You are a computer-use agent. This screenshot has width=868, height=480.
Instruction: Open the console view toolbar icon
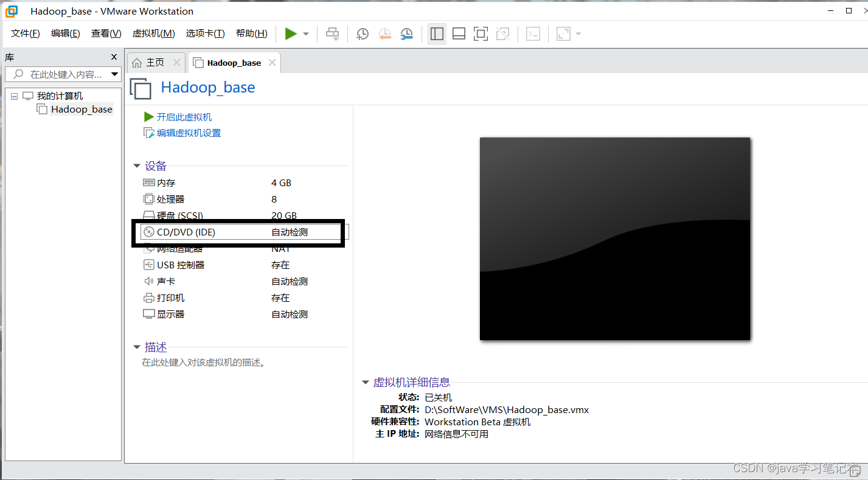tap(533, 34)
